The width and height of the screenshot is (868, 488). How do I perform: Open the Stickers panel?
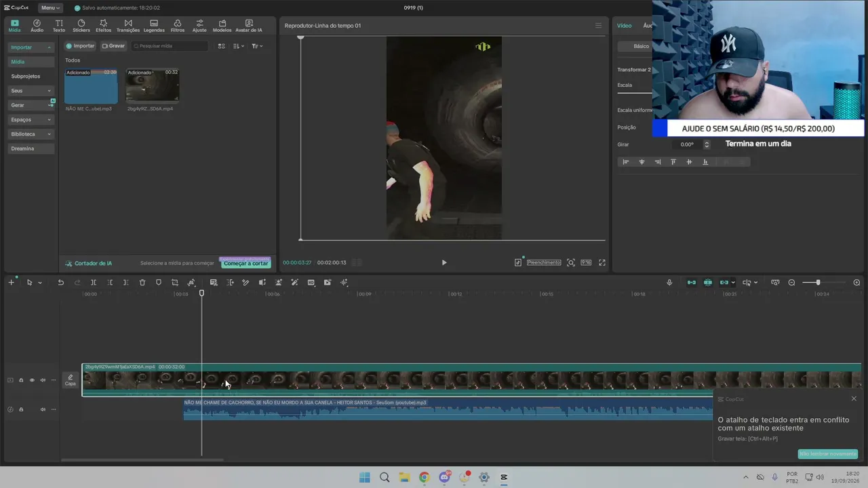81,26
